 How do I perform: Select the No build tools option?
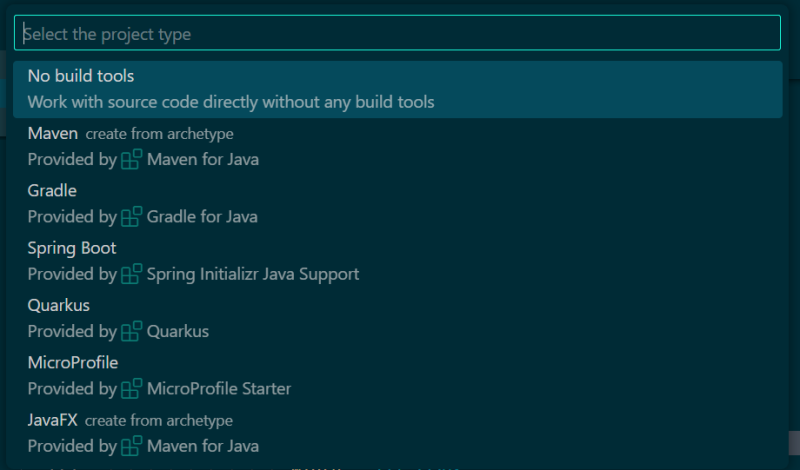[397, 89]
